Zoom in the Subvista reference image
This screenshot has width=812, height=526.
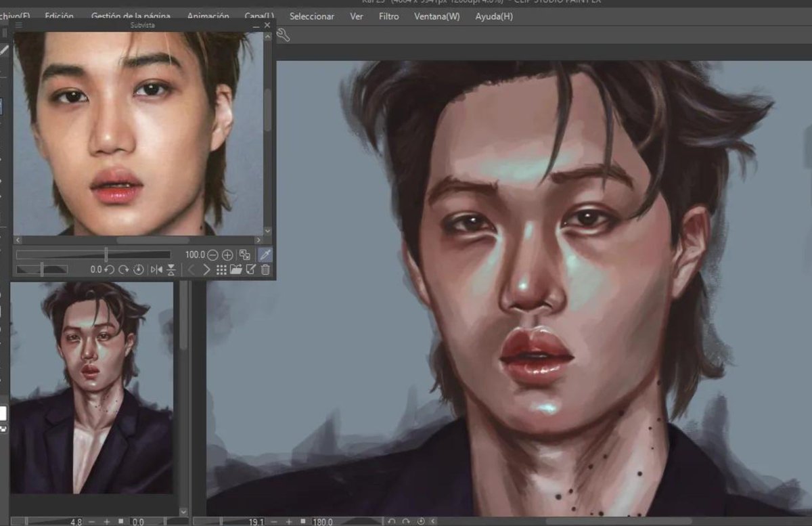click(227, 255)
